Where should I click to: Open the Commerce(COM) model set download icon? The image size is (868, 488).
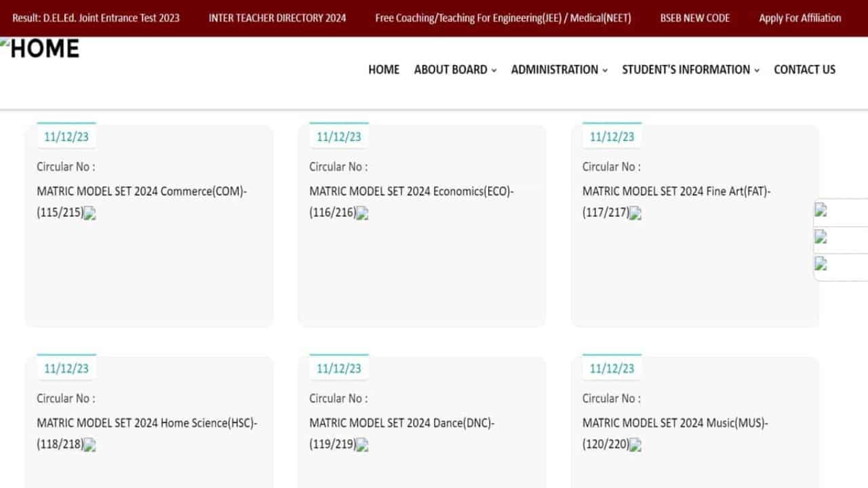(x=90, y=213)
